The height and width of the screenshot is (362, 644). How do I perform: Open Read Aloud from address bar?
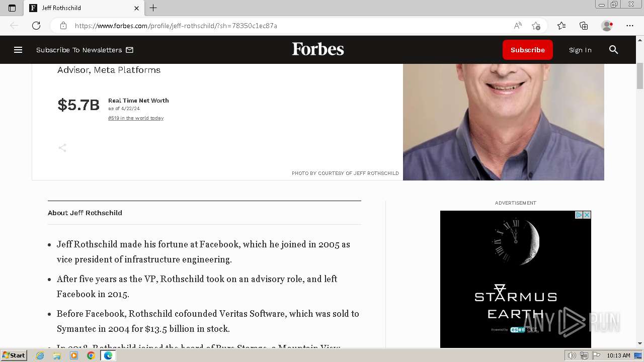(518, 26)
